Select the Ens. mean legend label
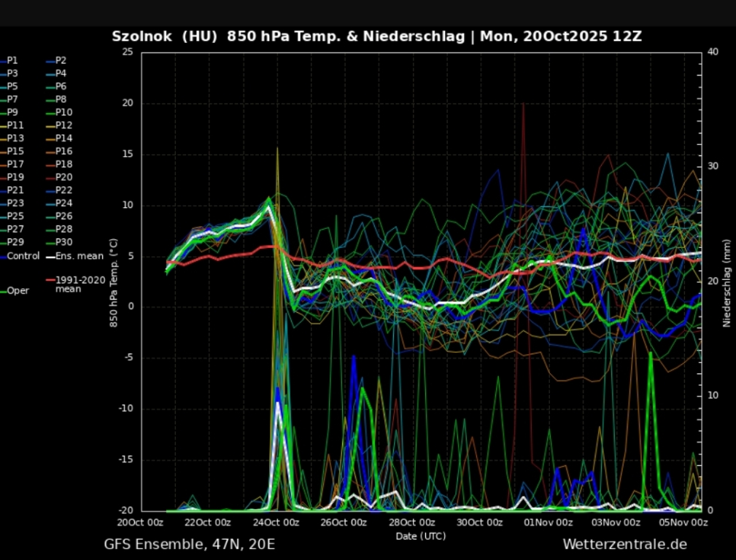Screen dimensions: 736x560 80,256
